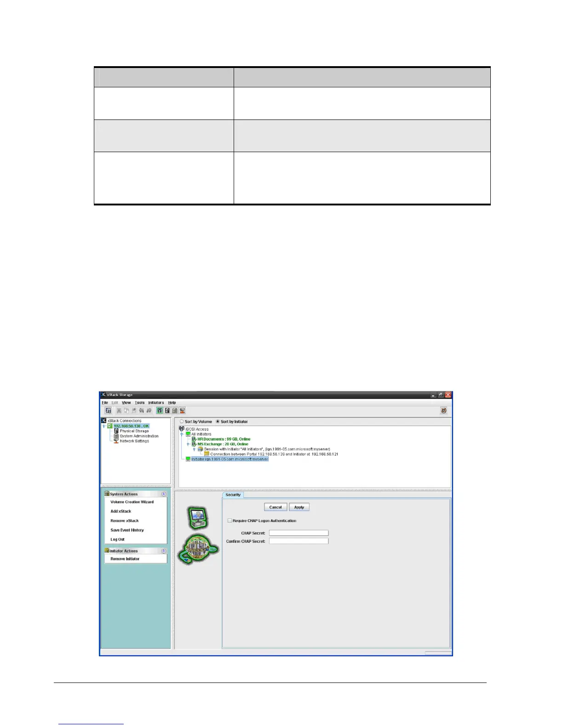Click the grayed Undo arrow toolbar icon

[141, 410]
